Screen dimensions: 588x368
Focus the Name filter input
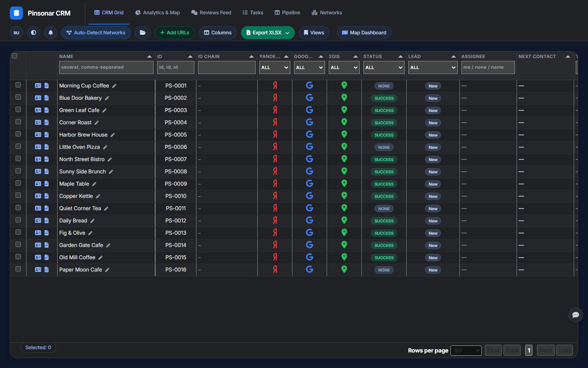tap(106, 67)
